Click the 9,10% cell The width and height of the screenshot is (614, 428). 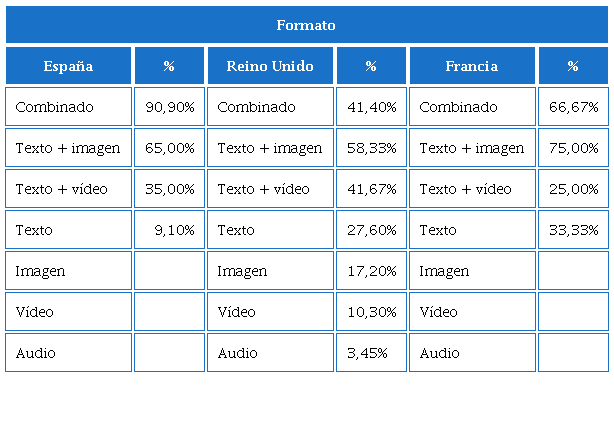169,230
